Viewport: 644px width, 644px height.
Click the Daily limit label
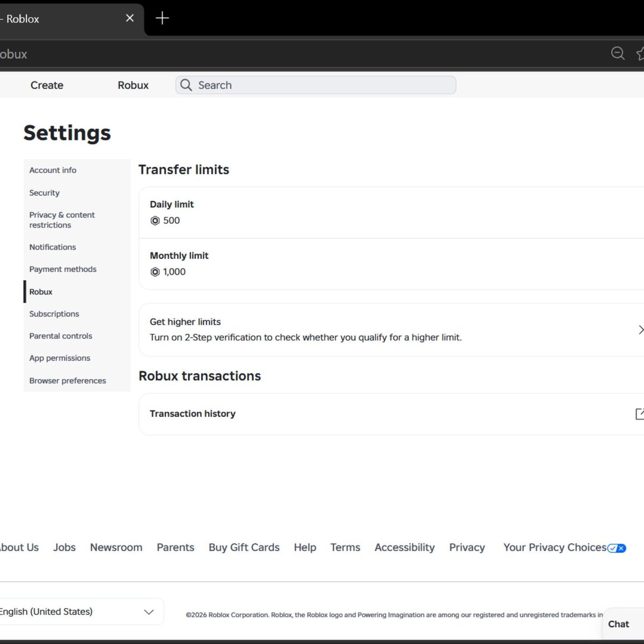click(172, 204)
